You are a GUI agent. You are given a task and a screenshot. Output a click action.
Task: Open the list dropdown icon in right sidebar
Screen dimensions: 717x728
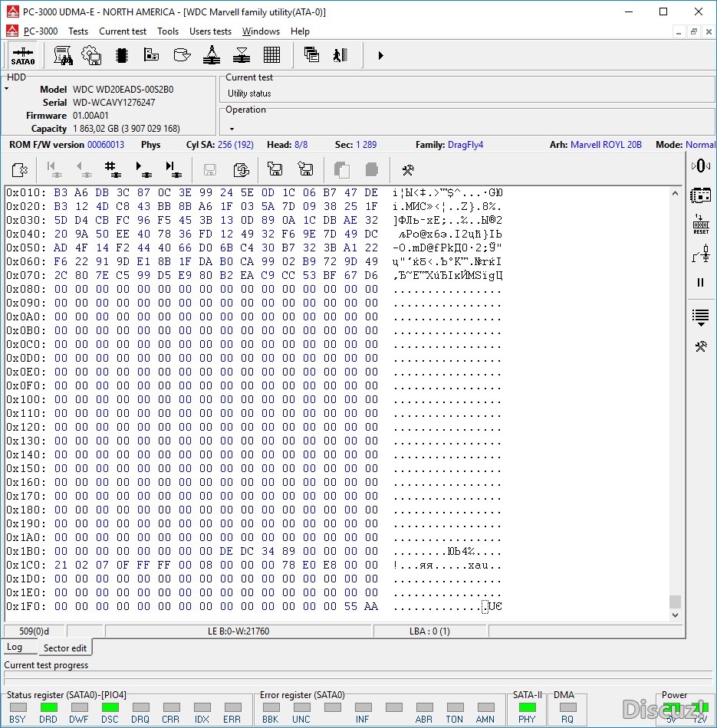[x=700, y=316]
